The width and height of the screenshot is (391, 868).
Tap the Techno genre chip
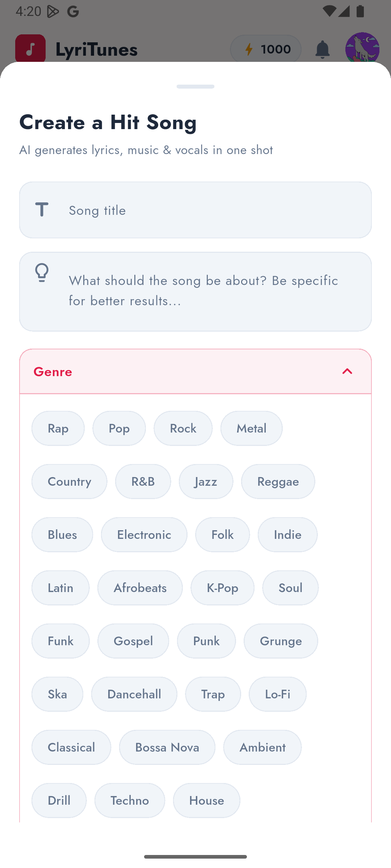[130, 800]
